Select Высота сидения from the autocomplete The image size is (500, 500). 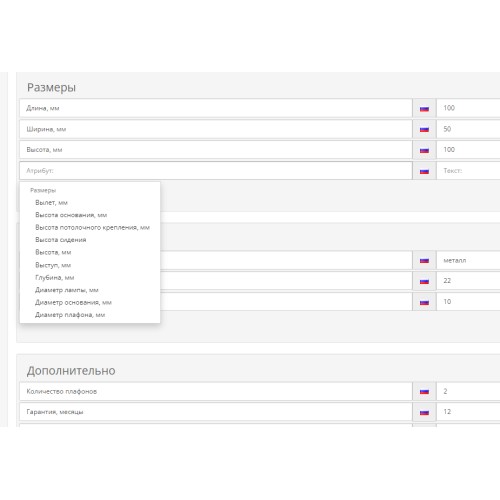click(61, 240)
